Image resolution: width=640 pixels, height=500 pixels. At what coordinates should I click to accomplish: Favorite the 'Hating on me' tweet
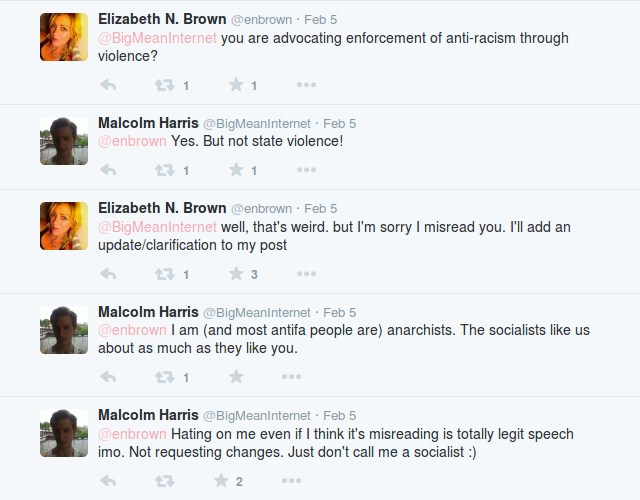[x=221, y=480]
